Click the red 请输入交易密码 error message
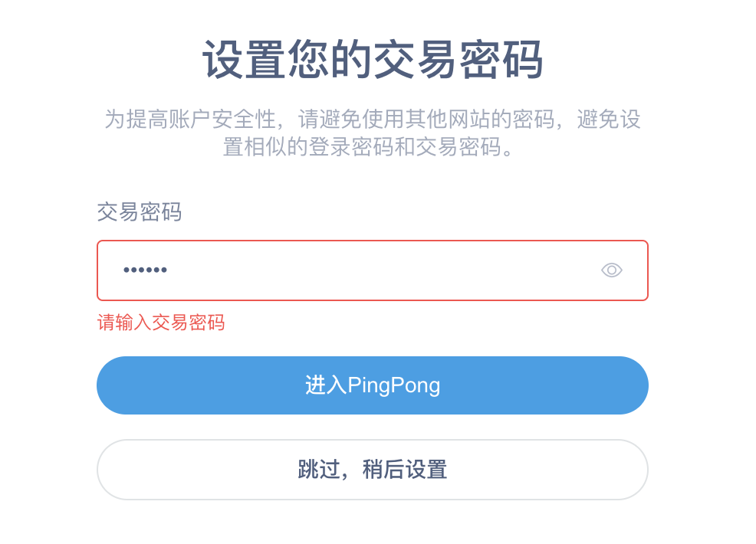This screenshot has width=756, height=544. click(161, 323)
